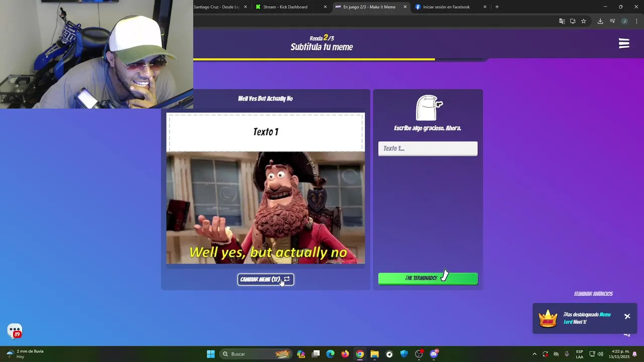Click the chat bubble with 39 badge
The width and height of the screenshot is (644, 362).
tap(15, 331)
